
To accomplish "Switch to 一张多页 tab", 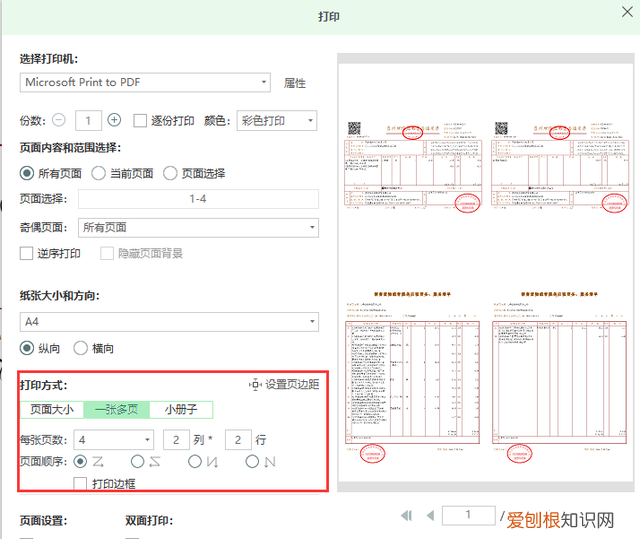I will click(x=117, y=409).
